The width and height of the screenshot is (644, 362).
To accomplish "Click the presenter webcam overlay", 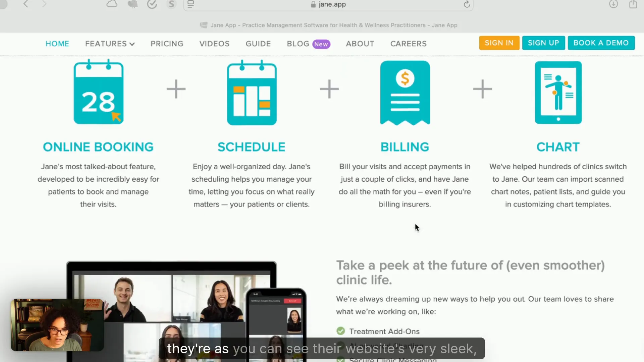I will coord(57,325).
